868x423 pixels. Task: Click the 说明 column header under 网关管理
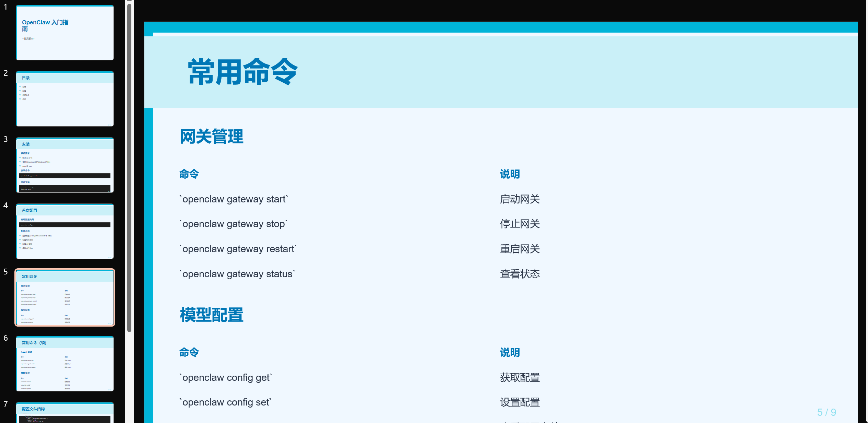tap(510, 174)
